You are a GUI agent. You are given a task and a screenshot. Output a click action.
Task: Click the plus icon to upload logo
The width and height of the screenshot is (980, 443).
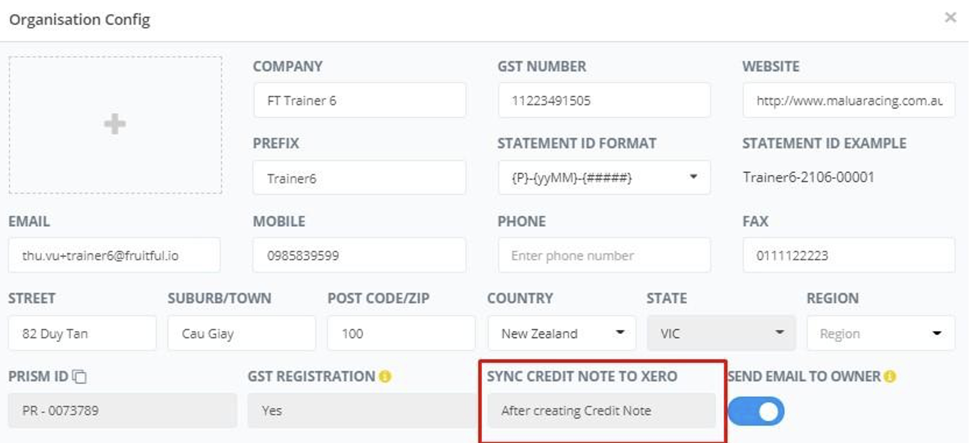(x=115, y=125)
